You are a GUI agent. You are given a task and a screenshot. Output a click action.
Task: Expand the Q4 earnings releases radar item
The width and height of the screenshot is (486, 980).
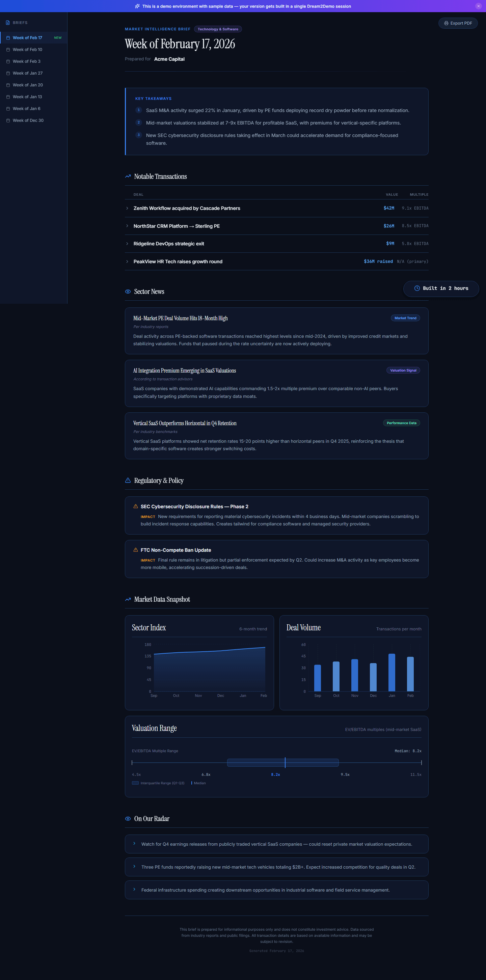pyautogui.click(x=277, y=844)
